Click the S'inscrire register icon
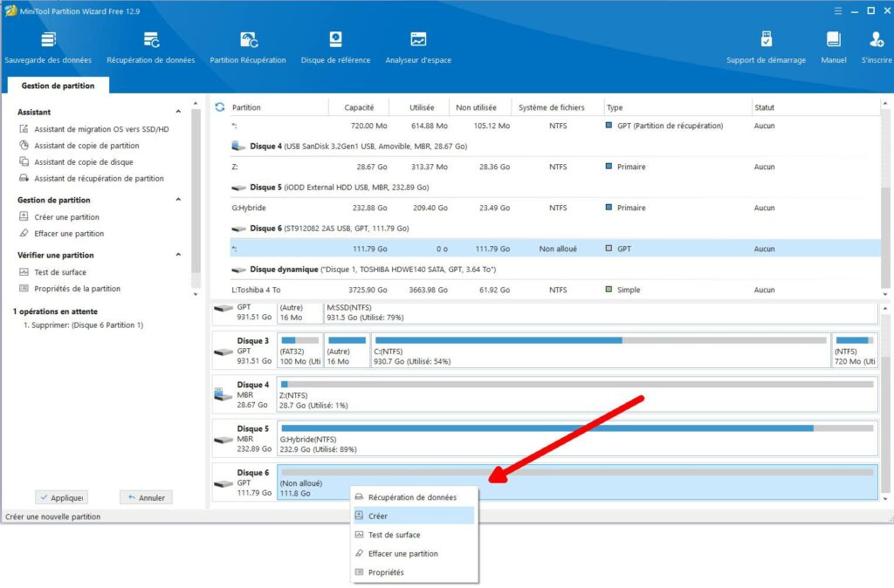 (877, 47)
